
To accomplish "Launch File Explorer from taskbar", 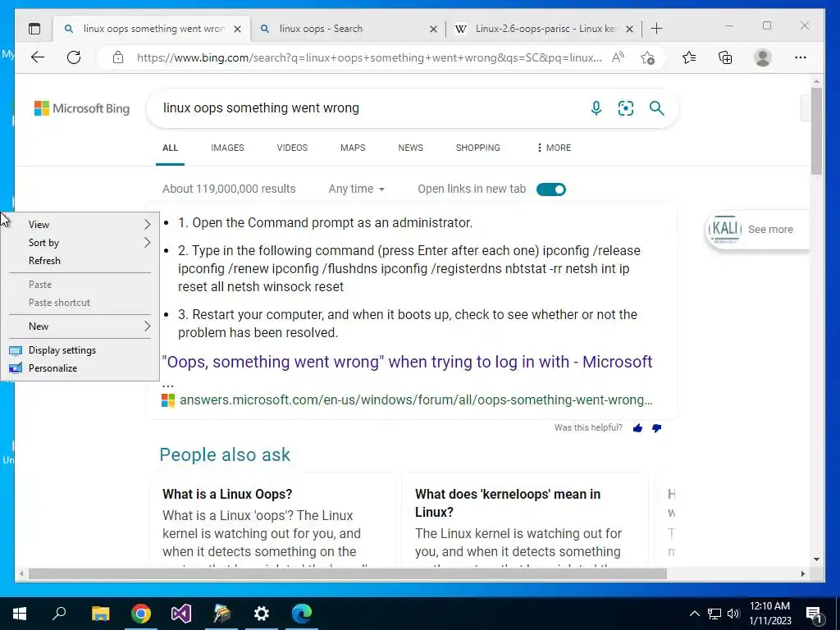I will [x=100, y=614].
